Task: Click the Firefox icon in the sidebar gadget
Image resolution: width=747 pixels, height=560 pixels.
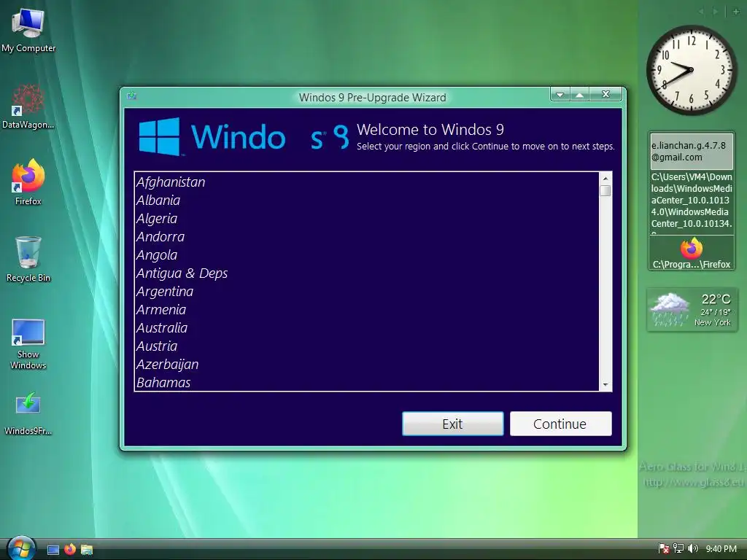Action: (692, 248)
